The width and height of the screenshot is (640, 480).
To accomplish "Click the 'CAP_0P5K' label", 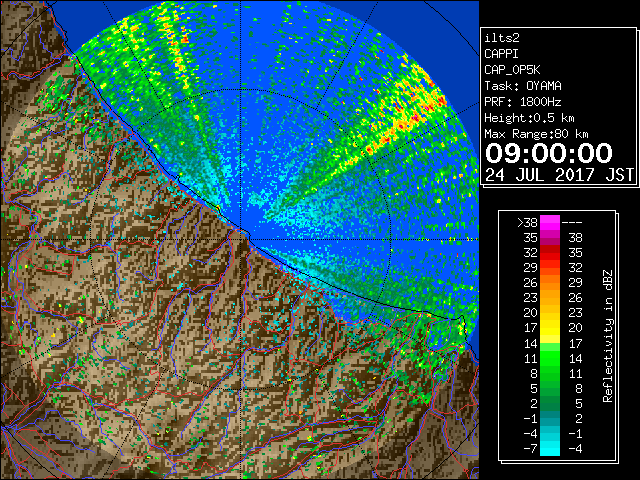I will coord(512,70).
